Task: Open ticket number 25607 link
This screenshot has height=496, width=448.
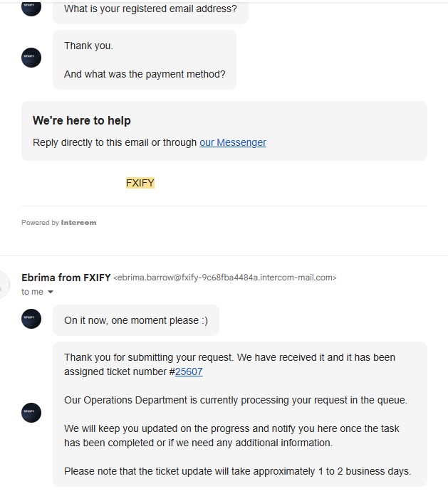Action: click(x=189, y=371)
